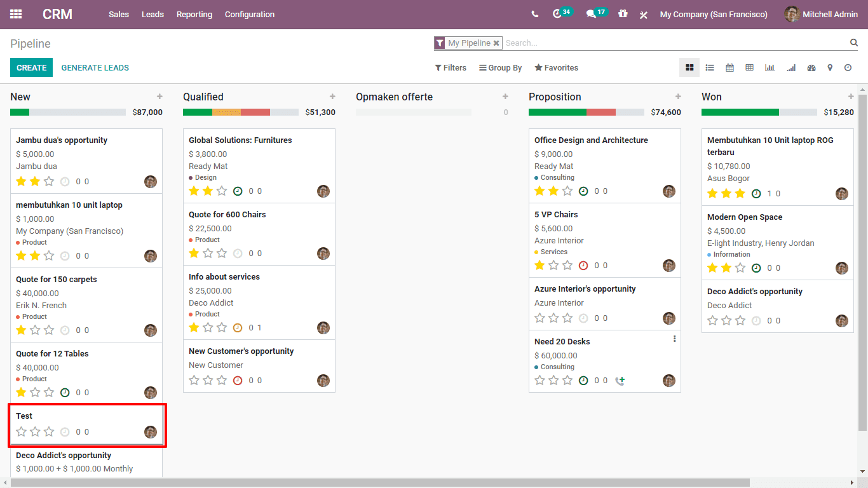Set first star priority on Test card

coord(21,432)
